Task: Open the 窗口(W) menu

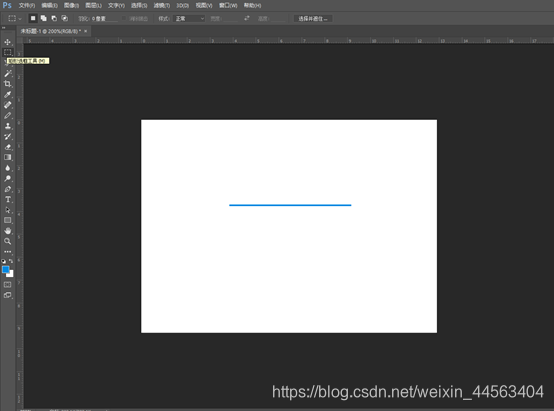Action: pos(228,5)
